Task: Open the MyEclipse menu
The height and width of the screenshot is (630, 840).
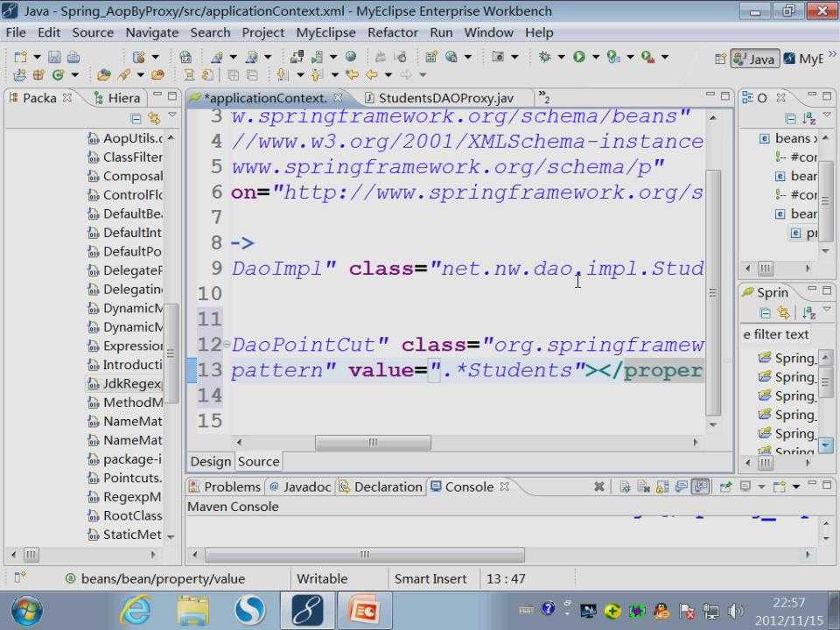Action: [x=325, y=32]
